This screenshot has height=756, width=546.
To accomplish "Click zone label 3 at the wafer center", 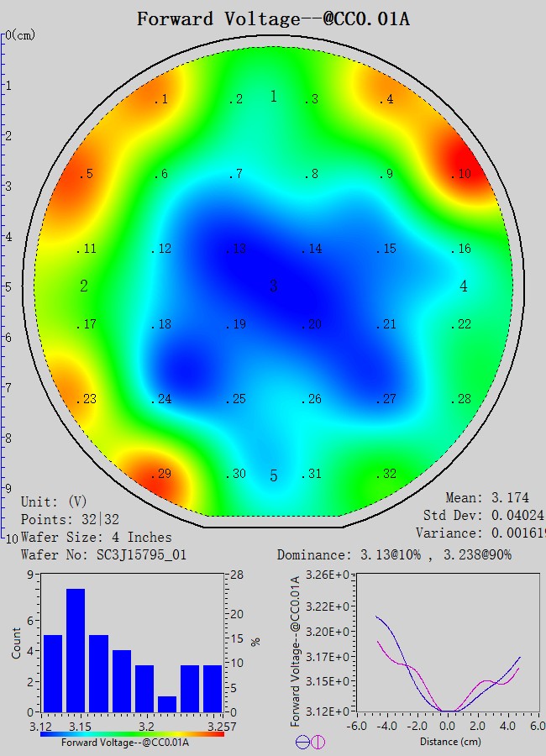I will (x=273, y=286).
